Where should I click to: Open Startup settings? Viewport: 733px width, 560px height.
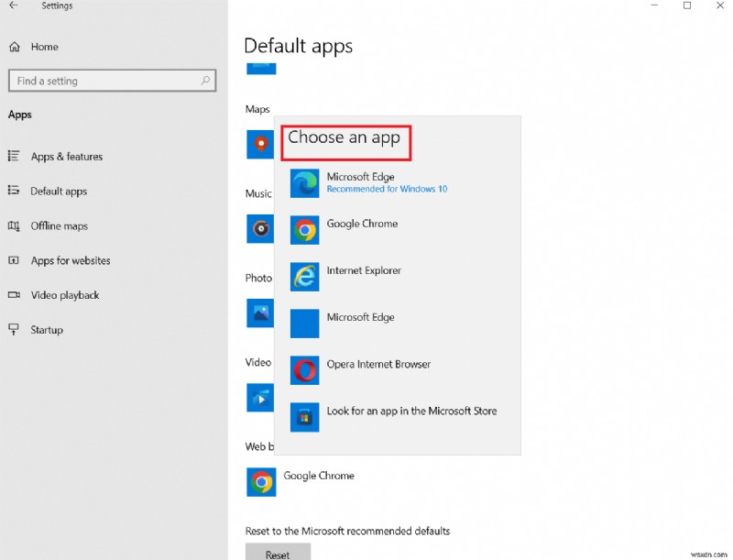point(47,330)
